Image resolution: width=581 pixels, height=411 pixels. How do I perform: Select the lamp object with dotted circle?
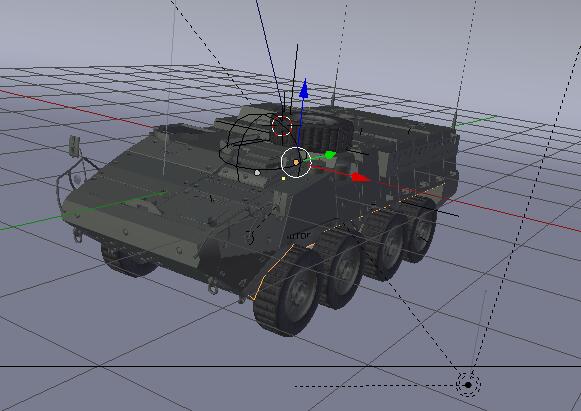468,385
